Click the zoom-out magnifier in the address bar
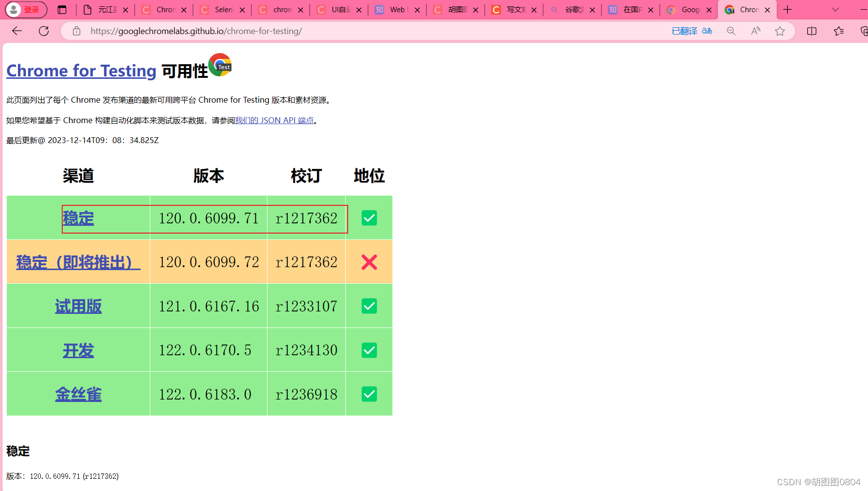 731,31
